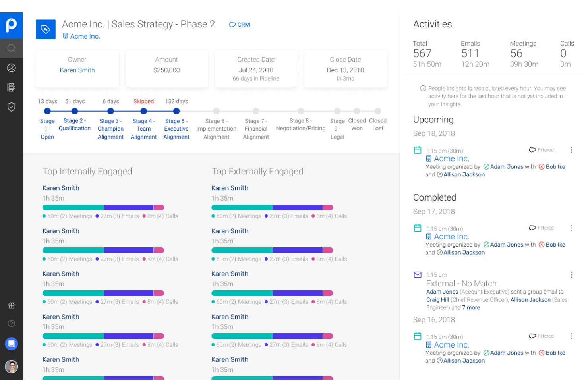The height and width of the screenshot is (392, 588).
Task: Open first Karen Smith under Top Internally Engaged
Action: 61,188
